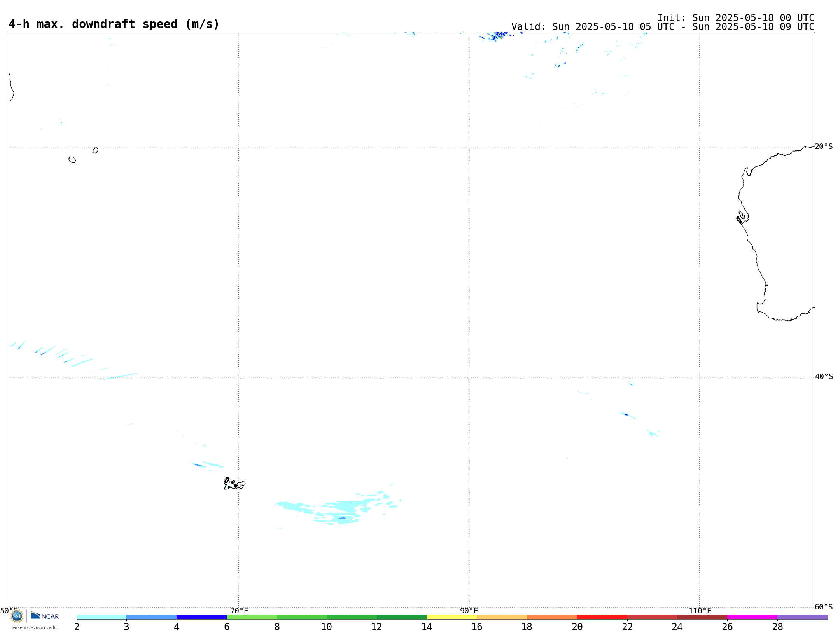Click the orange 18-20 color swatch
Image resolution: width=840 pixels, height=632 pixels.
(552, 617)
